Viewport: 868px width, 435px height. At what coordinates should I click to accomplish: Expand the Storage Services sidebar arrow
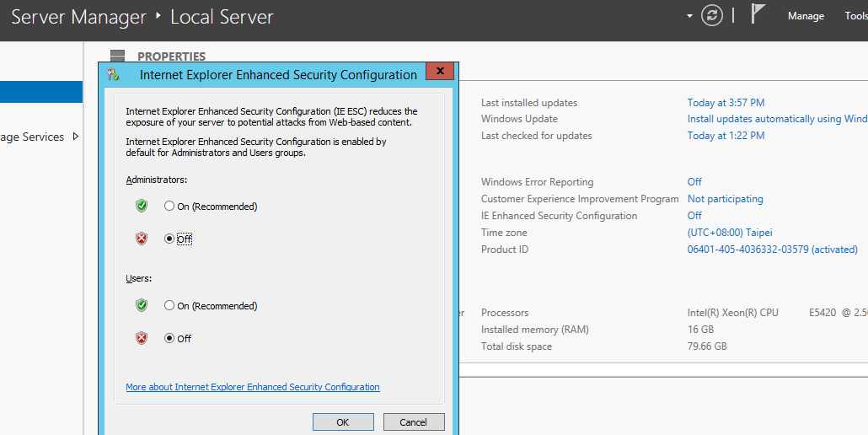76,136
